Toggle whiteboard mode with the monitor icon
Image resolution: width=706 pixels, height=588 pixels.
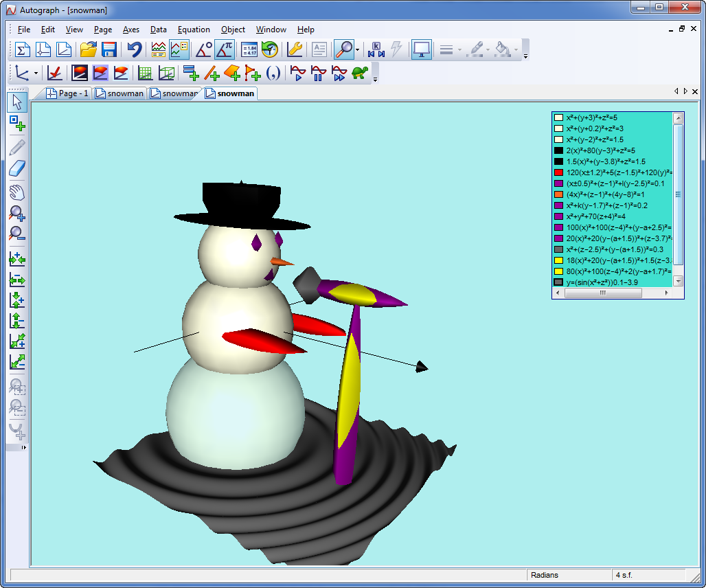click(422, 49)
